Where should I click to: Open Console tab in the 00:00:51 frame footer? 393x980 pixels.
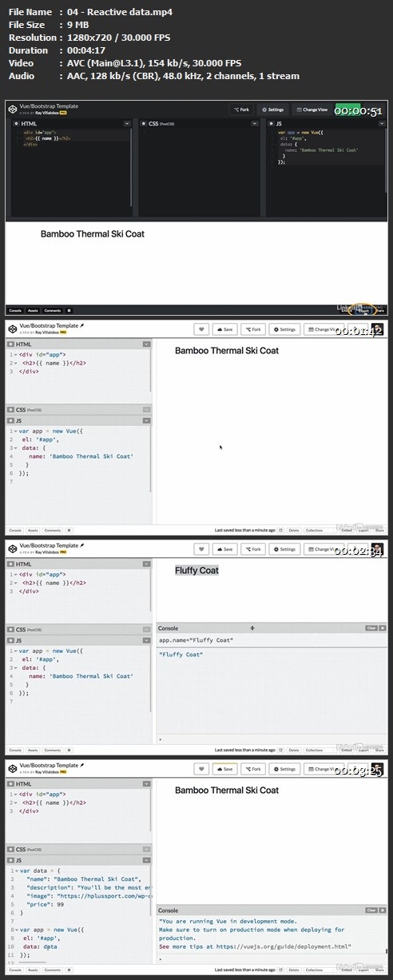15,310
